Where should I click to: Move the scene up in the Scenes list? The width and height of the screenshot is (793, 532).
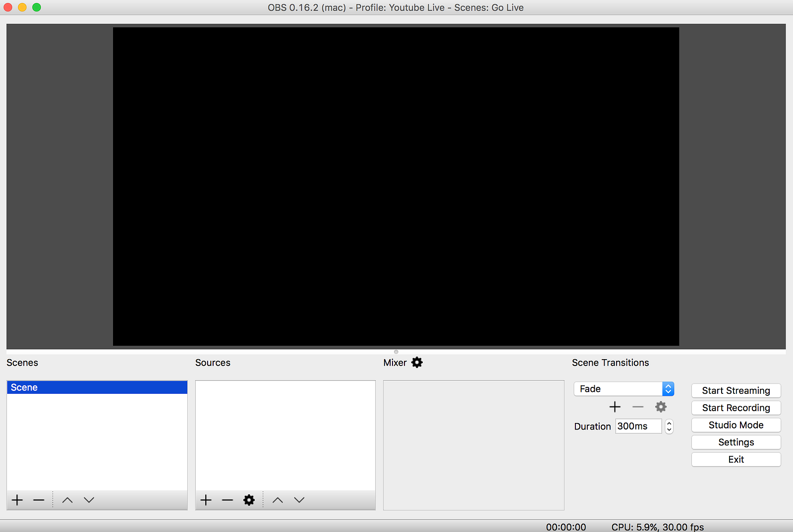pos(67,500)
